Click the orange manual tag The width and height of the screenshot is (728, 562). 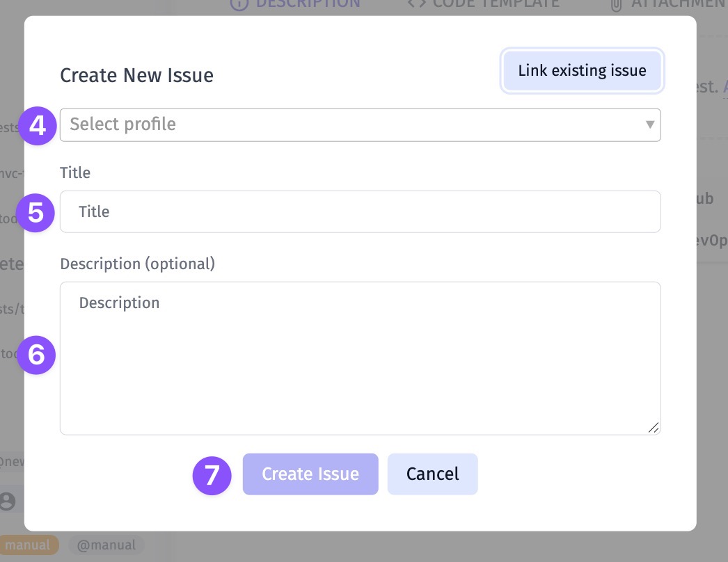(28, 545)
